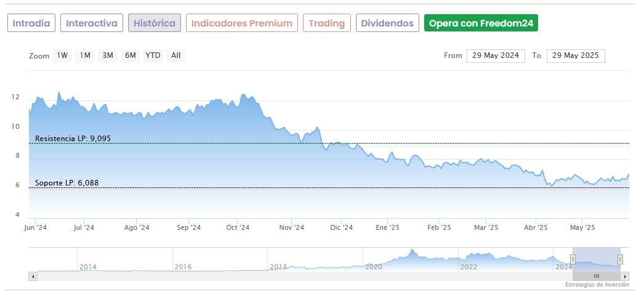Open the Interactiva chart tab
The width and height of the screenshot is (644, 297).
(x=92, y=23)
